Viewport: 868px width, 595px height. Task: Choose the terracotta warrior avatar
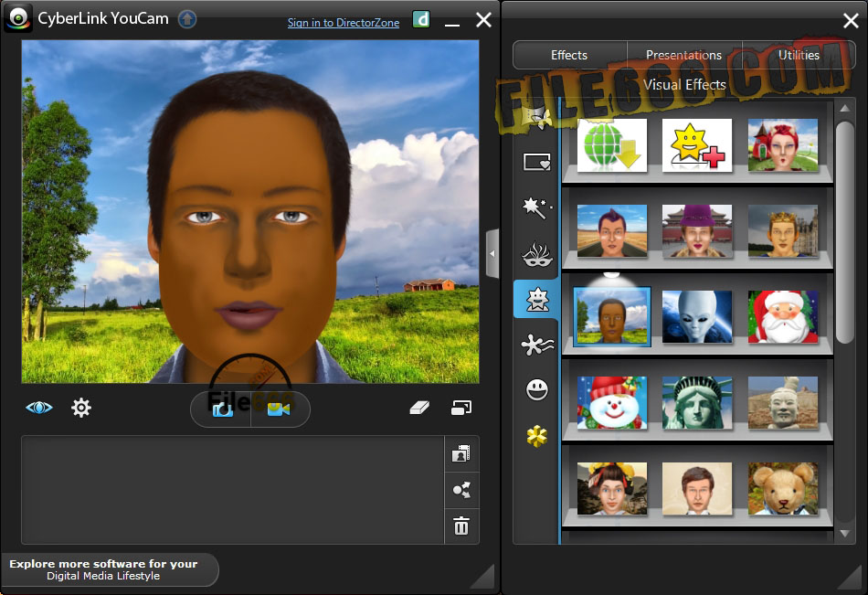coord(783,403)
